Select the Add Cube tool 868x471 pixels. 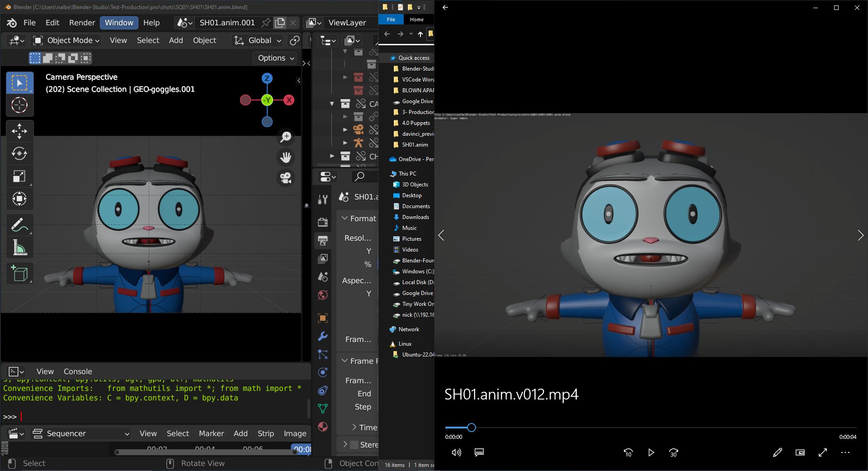[x=19, y=273]
